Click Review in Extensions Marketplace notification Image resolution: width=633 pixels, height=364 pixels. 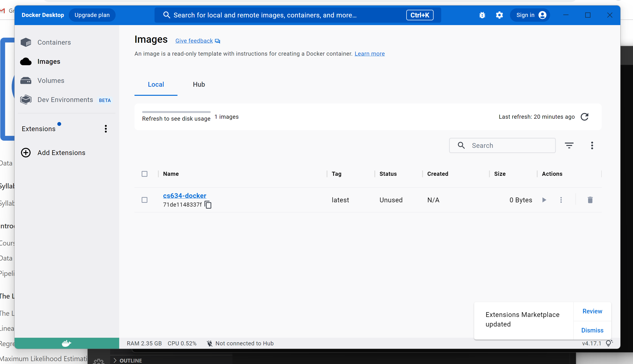click(592, 311)
